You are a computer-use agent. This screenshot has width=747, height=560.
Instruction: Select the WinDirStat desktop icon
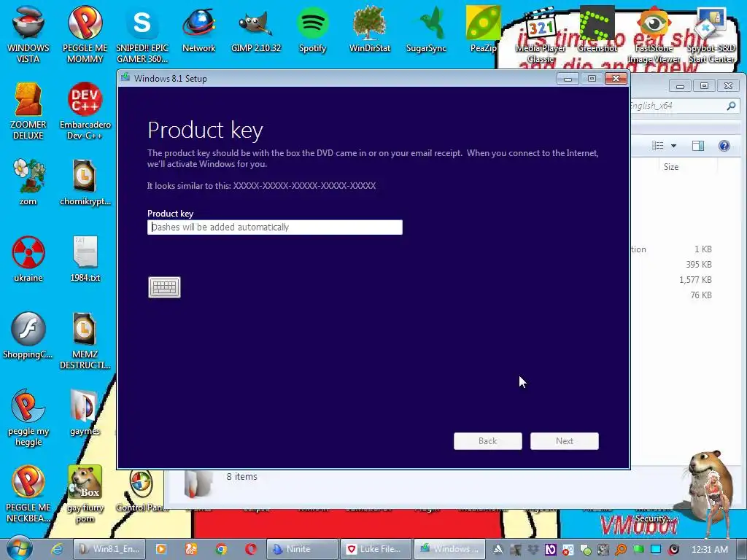tap(370, 29)
